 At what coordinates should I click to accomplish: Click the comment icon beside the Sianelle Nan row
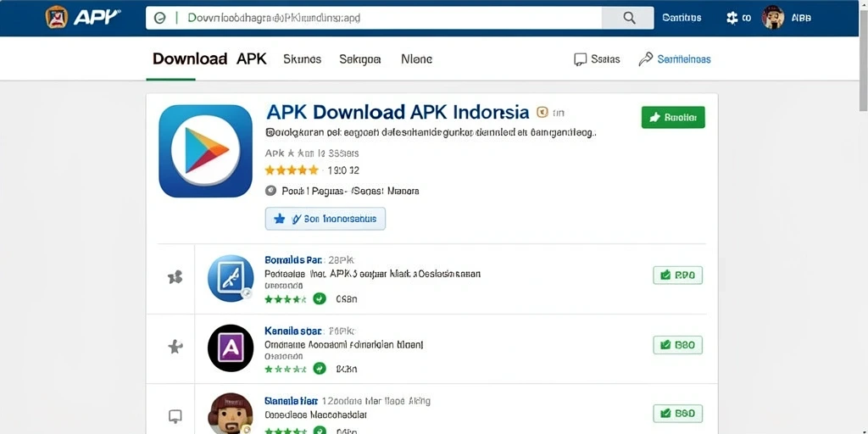[175, 415]
